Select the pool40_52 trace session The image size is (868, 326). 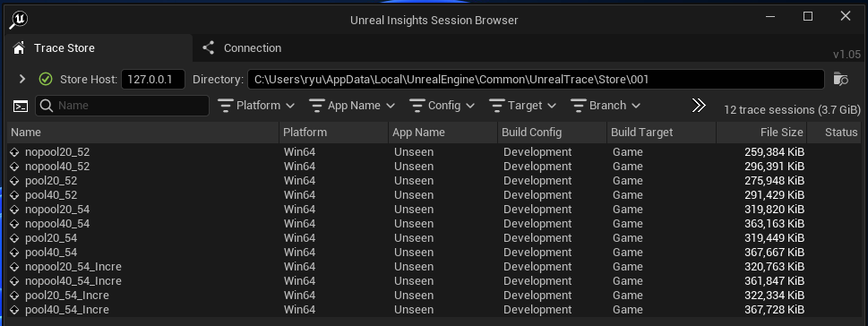[x=434, y=195]
